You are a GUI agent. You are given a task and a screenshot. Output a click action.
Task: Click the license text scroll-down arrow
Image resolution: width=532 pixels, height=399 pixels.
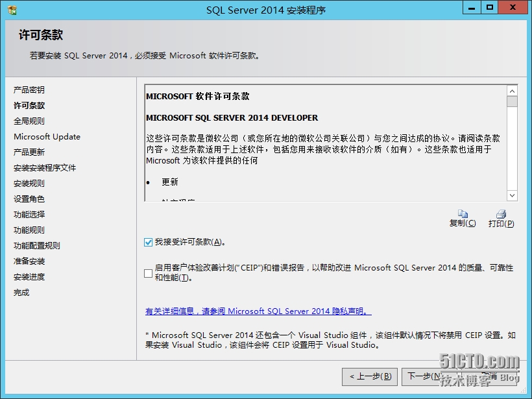(513, 195)
